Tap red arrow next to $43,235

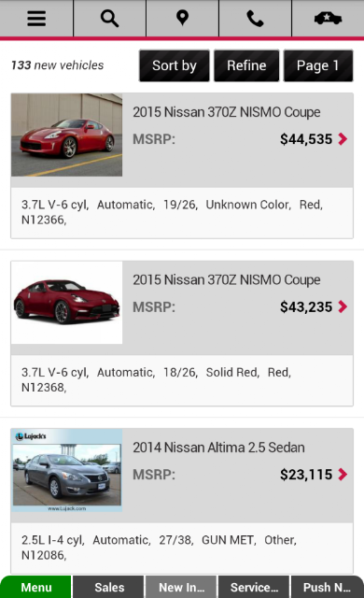tap(343, 306)
